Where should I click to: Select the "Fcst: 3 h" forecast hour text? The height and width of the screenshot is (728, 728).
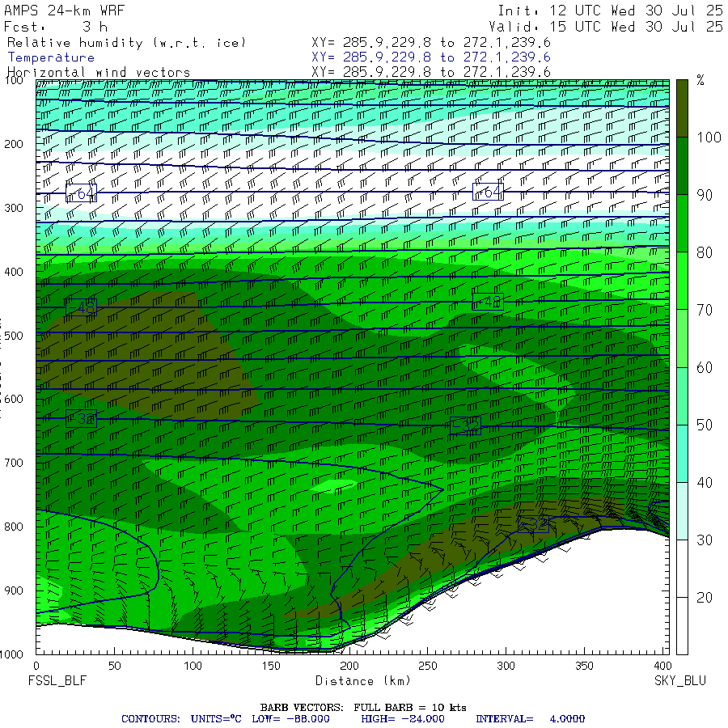point(56,27)
